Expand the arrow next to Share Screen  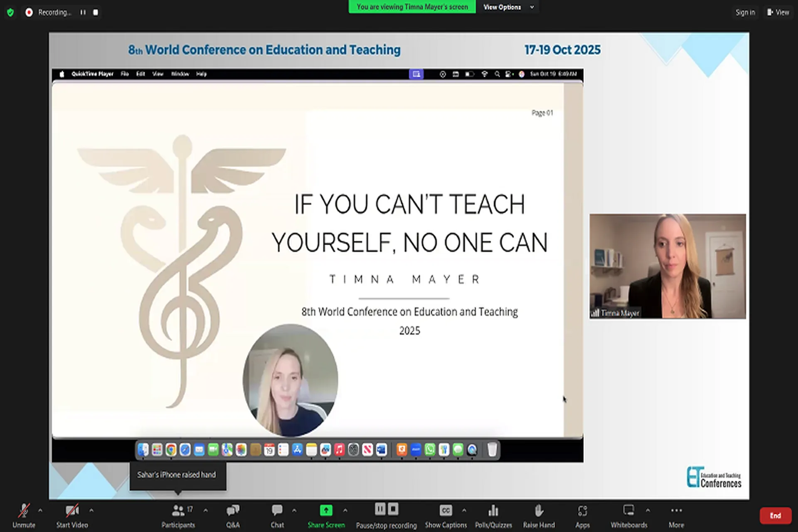tap(345, 510)
